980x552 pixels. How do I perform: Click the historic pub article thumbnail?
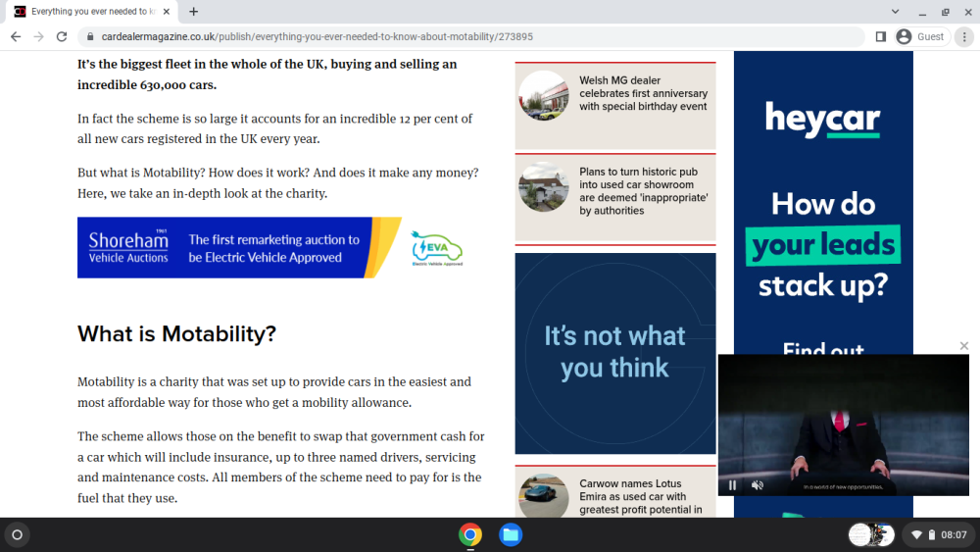click(x=543, y=187)
